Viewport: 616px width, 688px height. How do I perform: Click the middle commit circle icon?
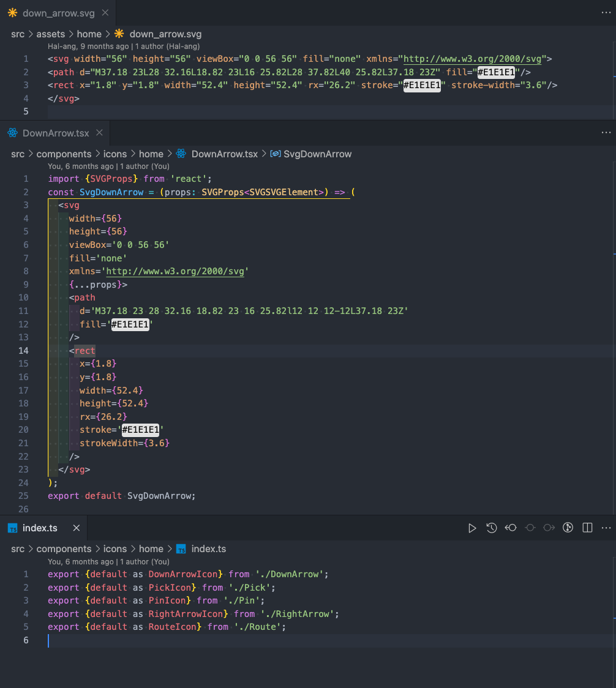(x=530, y=528)
